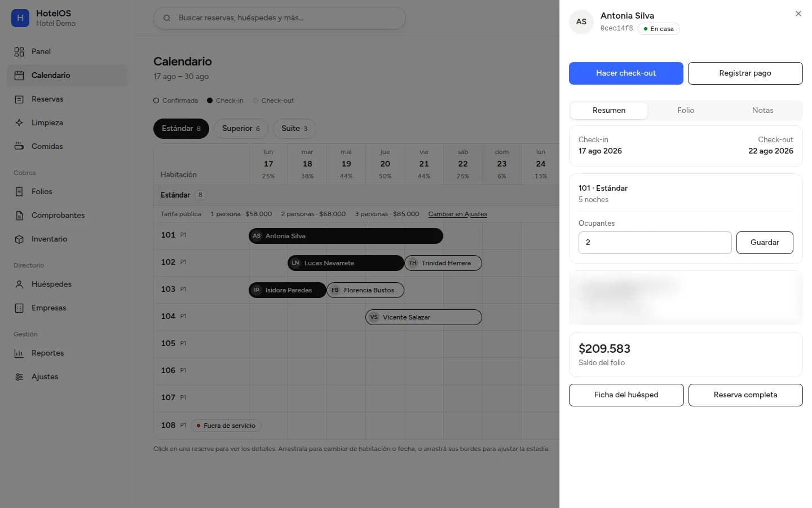
Task: Open the Notas tab
Action: (x=762, y=111)
